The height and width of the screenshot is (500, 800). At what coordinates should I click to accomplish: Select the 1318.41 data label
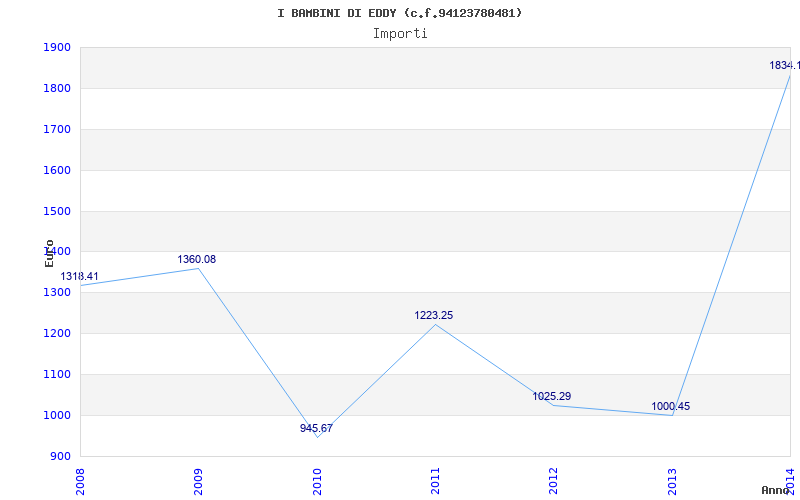tap(80, 277)
